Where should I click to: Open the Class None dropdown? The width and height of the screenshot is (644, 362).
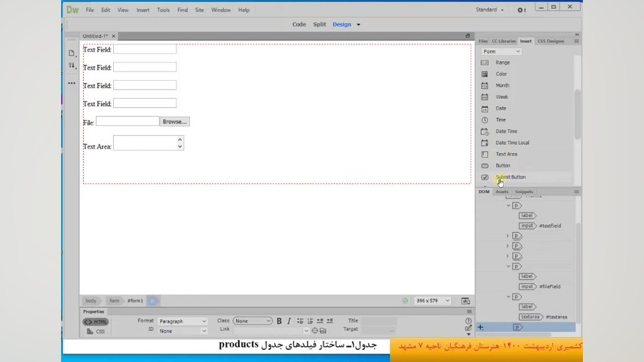point(253,321)
